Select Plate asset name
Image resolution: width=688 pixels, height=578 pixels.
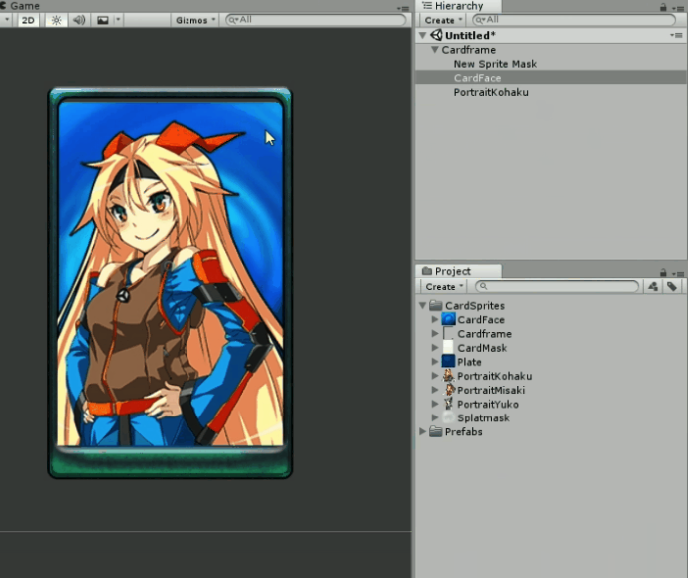pyautogui.click(x=469, y=362)
